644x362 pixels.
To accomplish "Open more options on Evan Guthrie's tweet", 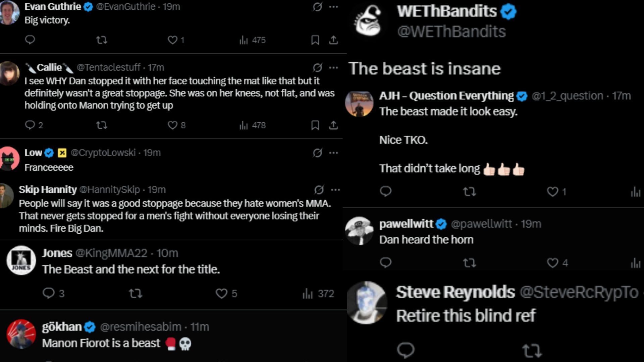I will point(333,7).
